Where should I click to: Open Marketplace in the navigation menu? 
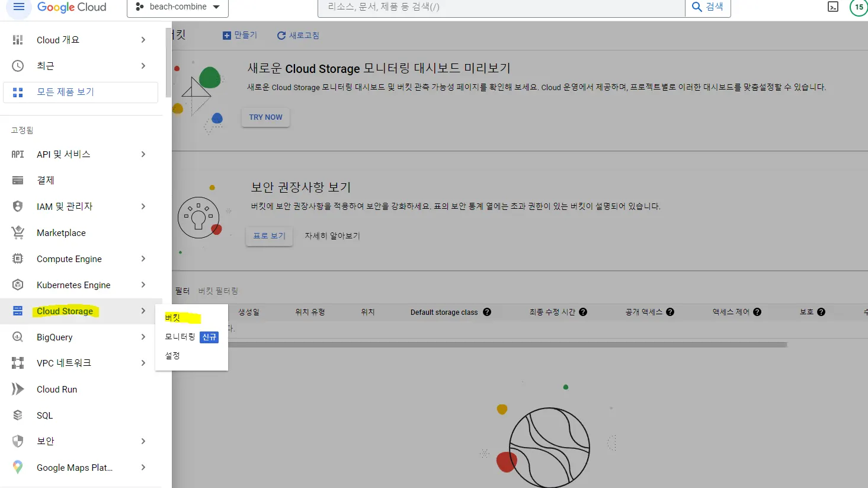tap(81, 232)
